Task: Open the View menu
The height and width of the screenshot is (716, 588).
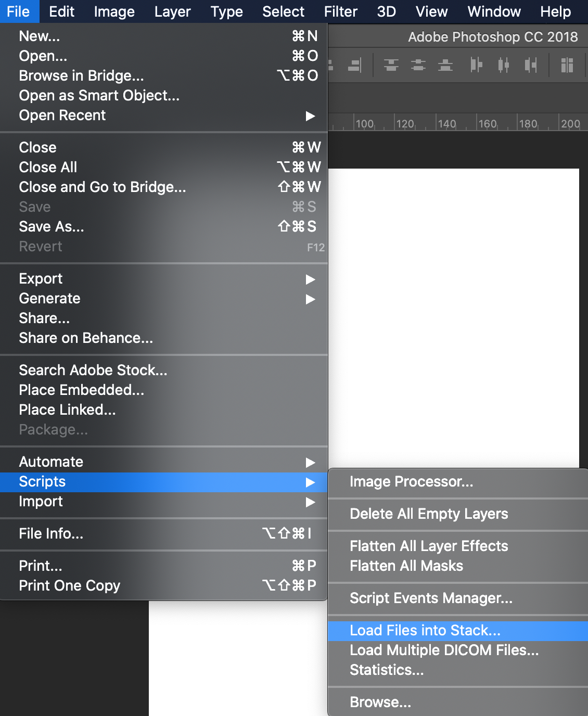Action: pos(431,11)
